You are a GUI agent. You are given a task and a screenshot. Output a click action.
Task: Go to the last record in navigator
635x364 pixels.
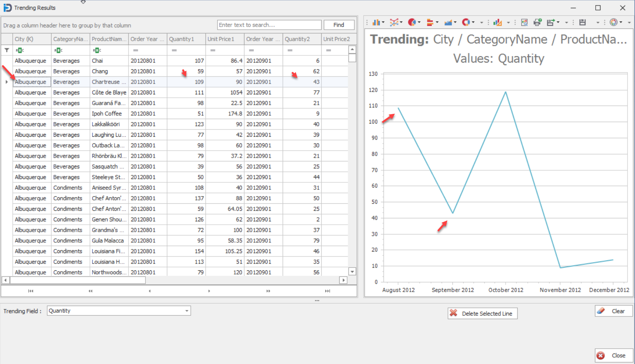(327, 291)
